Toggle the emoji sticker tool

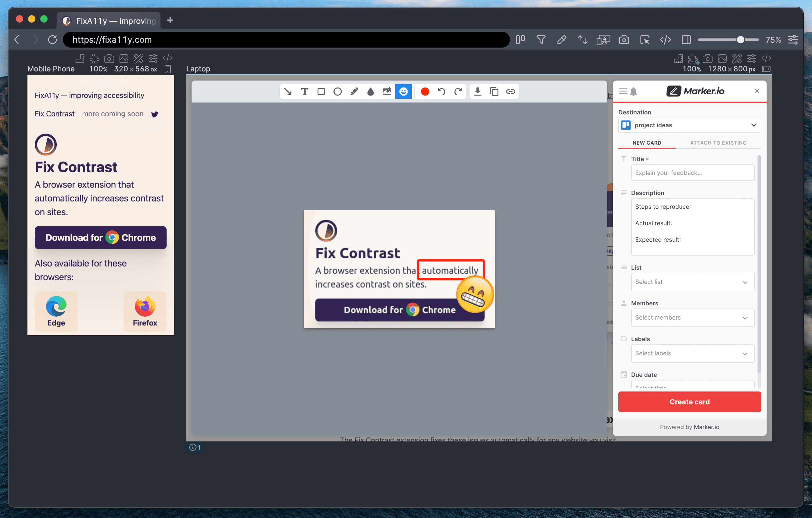(x=404, y=92)
